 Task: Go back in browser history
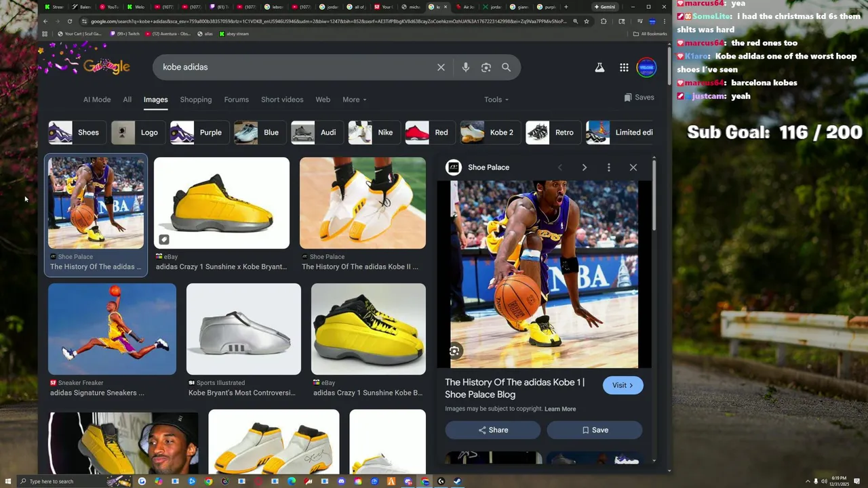(x=45, y=21)
